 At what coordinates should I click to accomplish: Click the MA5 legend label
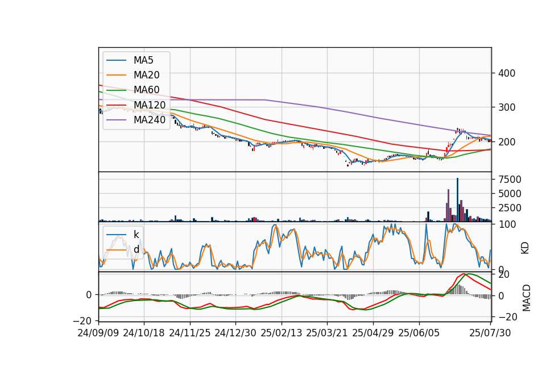click(143, 60)
